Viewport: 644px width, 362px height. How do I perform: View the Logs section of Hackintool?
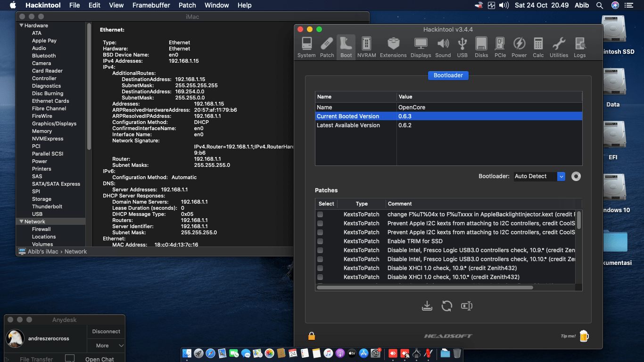tap(579, 46)
